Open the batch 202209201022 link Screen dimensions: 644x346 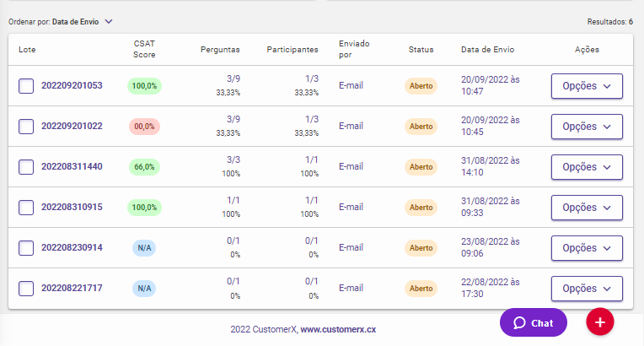click(x=72, y=127)
